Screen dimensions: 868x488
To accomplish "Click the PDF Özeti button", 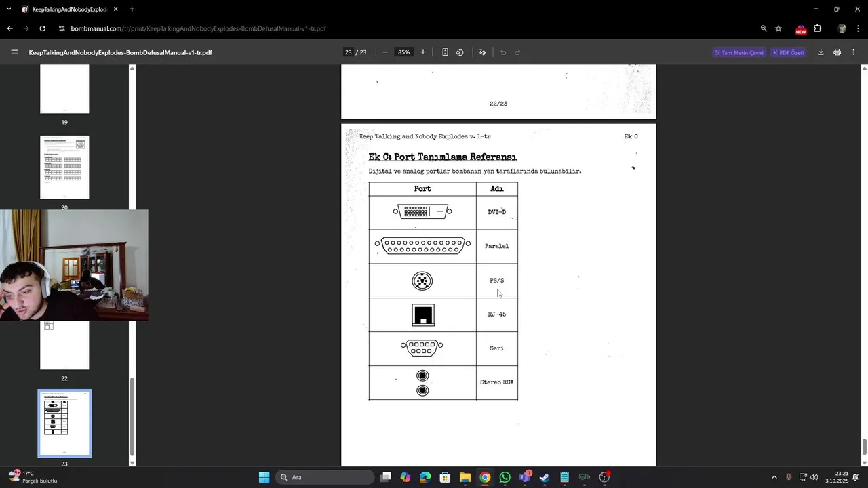I will (788, 52).
